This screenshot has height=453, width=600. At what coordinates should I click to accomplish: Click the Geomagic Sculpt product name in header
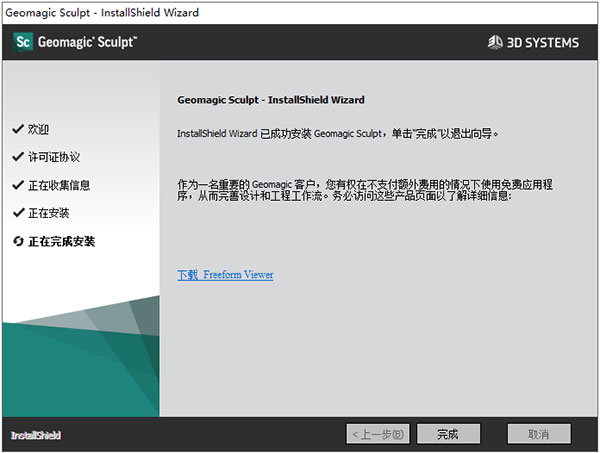coord(88,42)
